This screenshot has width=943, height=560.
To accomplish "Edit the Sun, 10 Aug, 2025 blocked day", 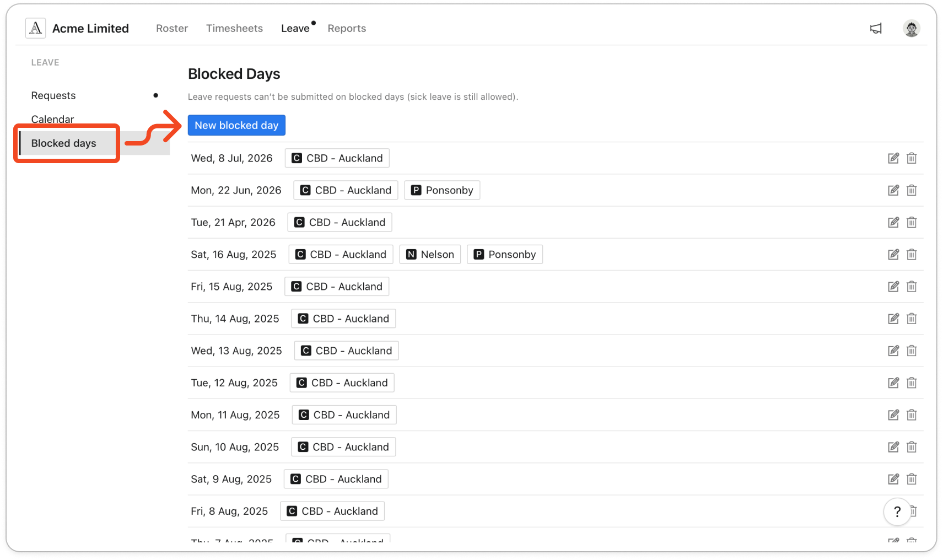I will pyautogui.click(x=893, y=447).
